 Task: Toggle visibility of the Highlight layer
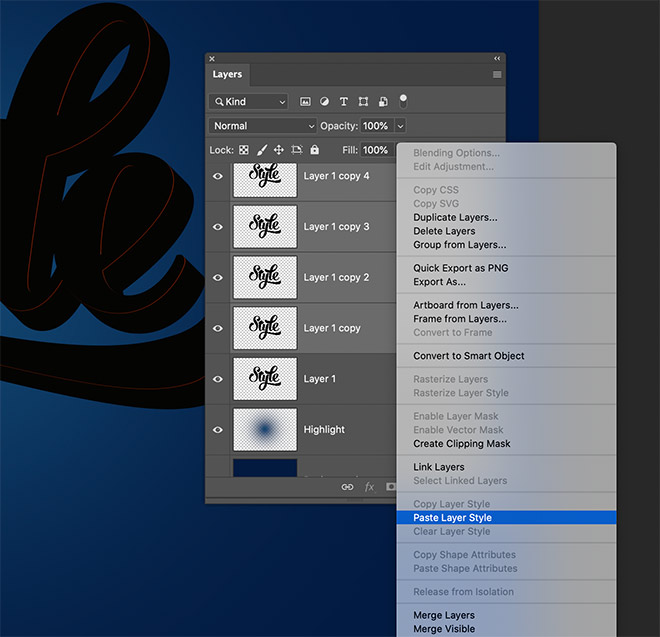click(217, 430)
